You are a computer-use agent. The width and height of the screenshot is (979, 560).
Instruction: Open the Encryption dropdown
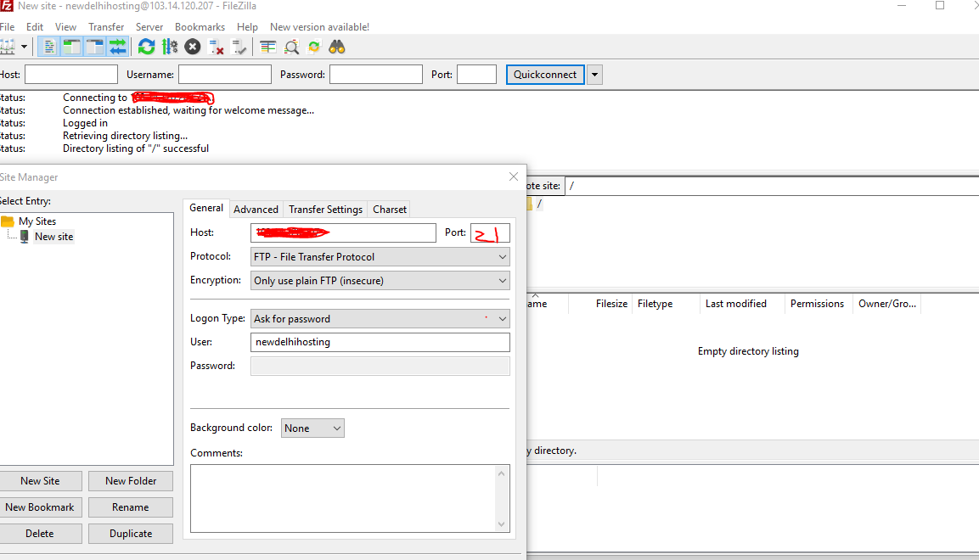point(502,280)
